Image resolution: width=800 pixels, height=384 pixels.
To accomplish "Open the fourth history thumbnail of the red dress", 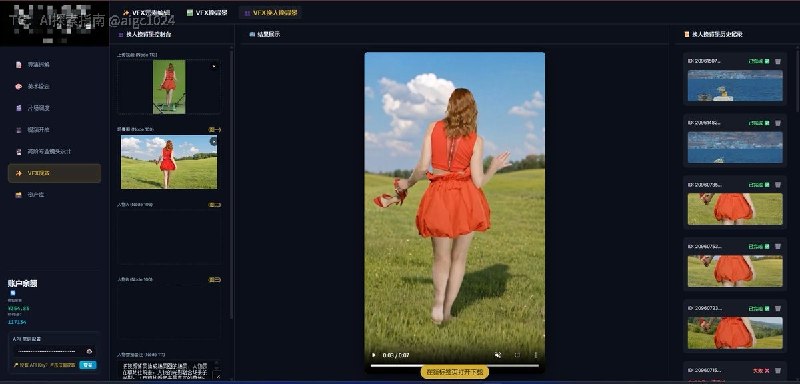I will pyautogui.click(x=735, y=271).
